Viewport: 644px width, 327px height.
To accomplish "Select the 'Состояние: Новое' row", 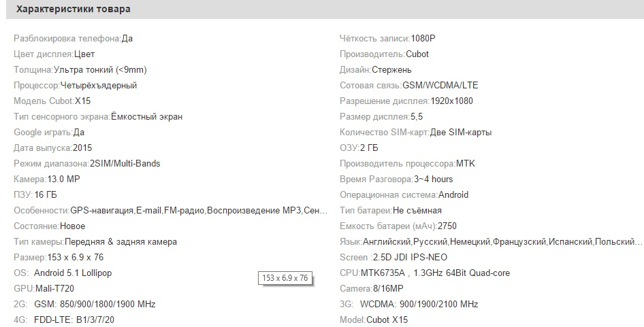I will click(x=49, y=226).
